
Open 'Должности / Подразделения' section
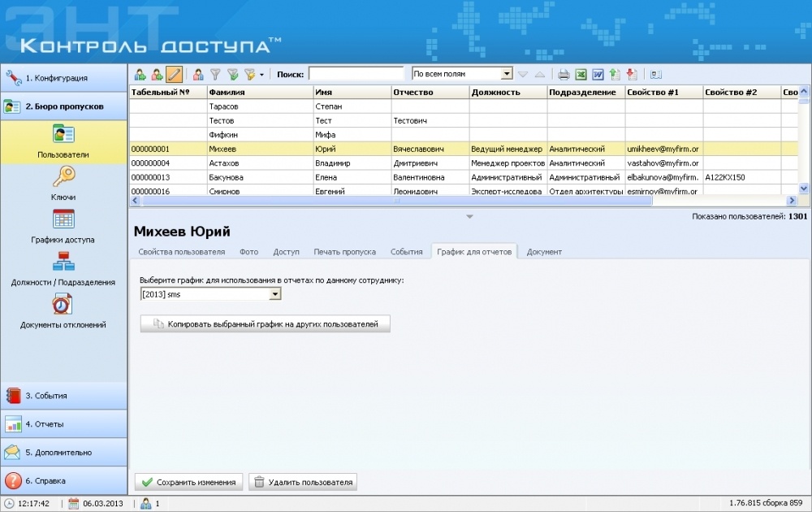pyautogui.click(x=63, y=269)
